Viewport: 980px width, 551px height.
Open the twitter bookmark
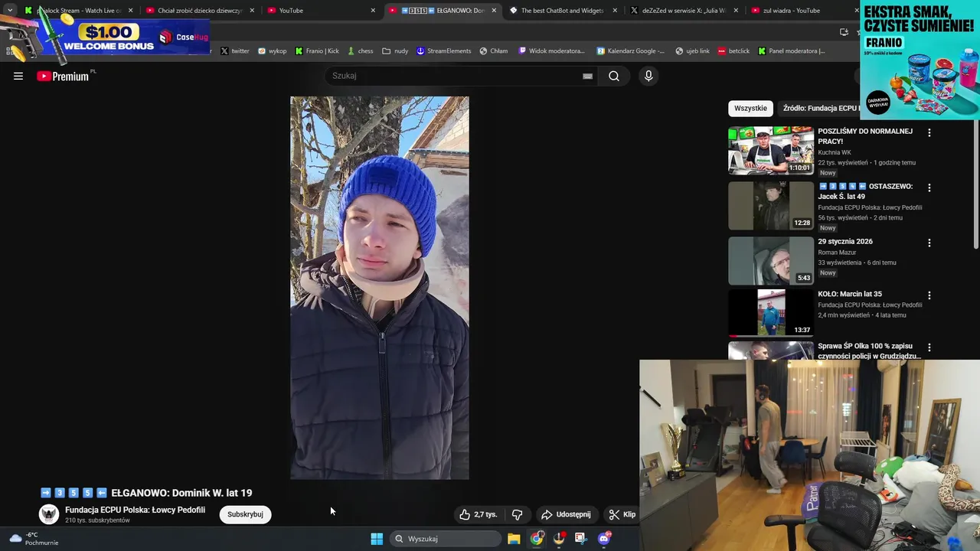(235, 51)
